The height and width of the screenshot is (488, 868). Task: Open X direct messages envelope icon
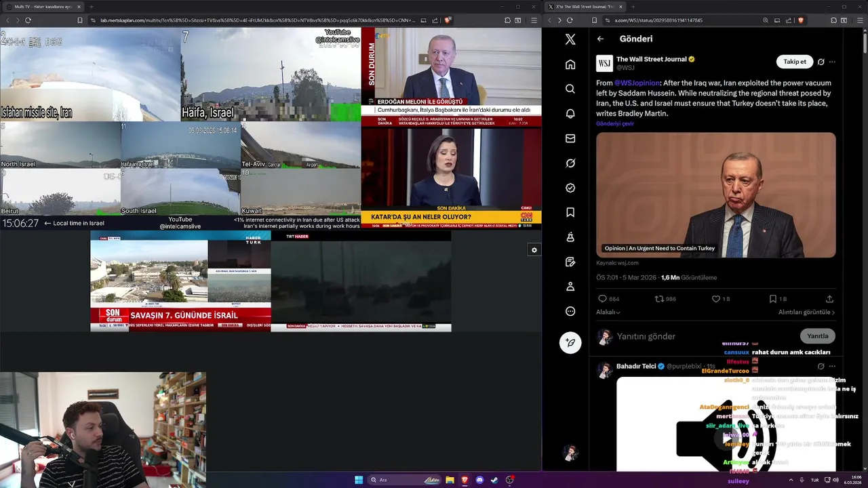tap(570, 138)
